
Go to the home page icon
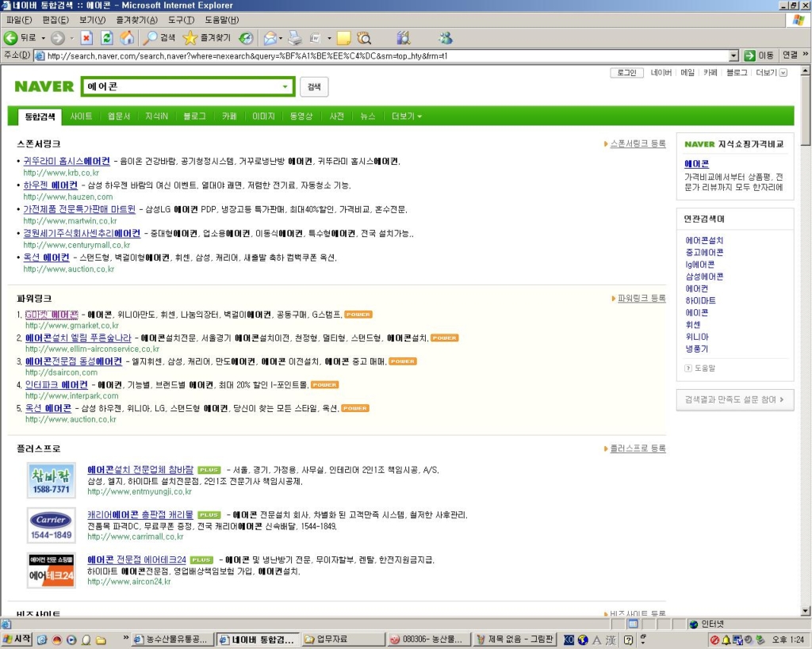(x=127, y=38)
